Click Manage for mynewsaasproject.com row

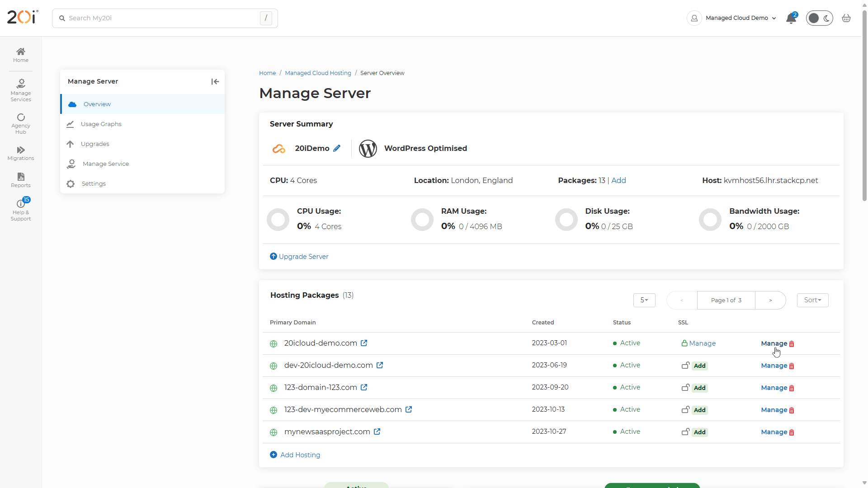[774, 432]
